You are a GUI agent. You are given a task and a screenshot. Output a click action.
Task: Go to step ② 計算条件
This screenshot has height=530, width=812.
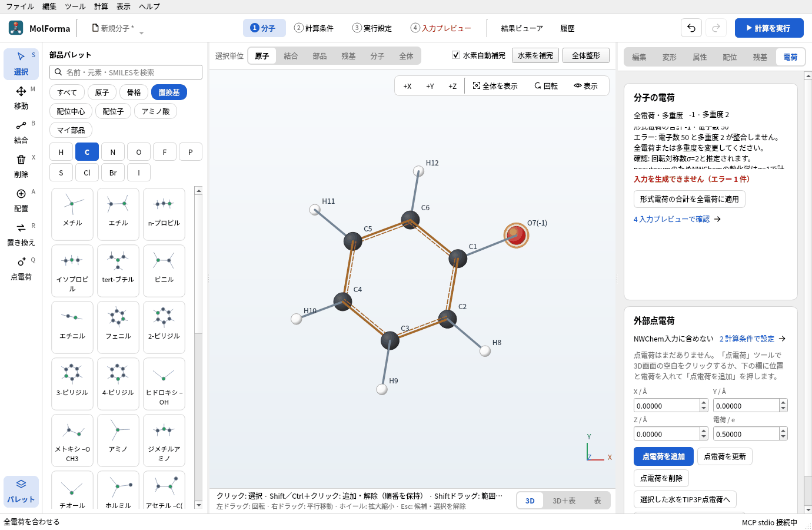(x=314, y=28)
